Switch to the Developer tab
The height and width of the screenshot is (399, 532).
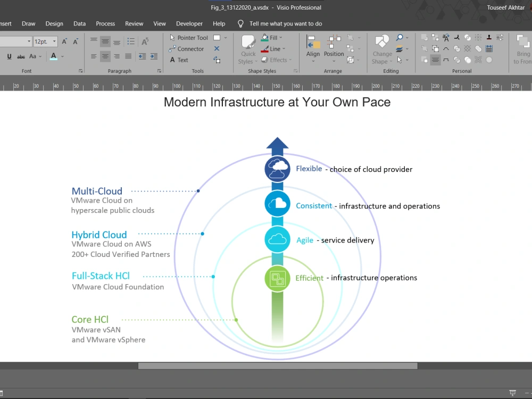point(189,23)
